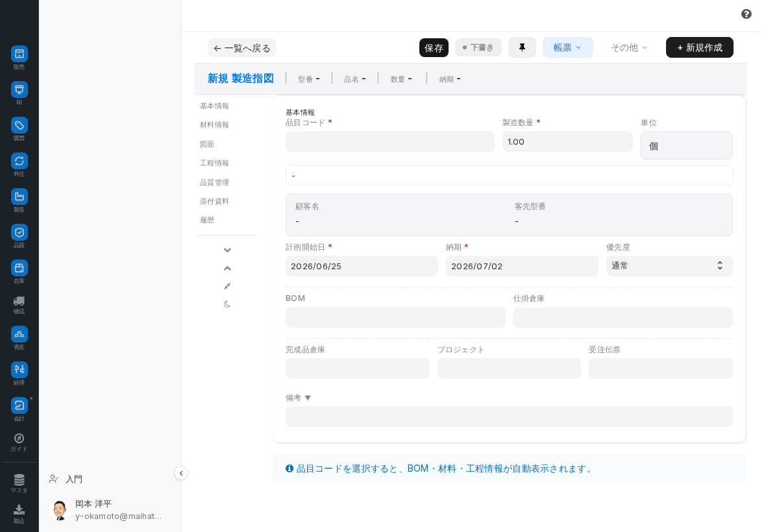Go to 添付資料 section
The height and width of the screenshot is (532, 766).
214,201
